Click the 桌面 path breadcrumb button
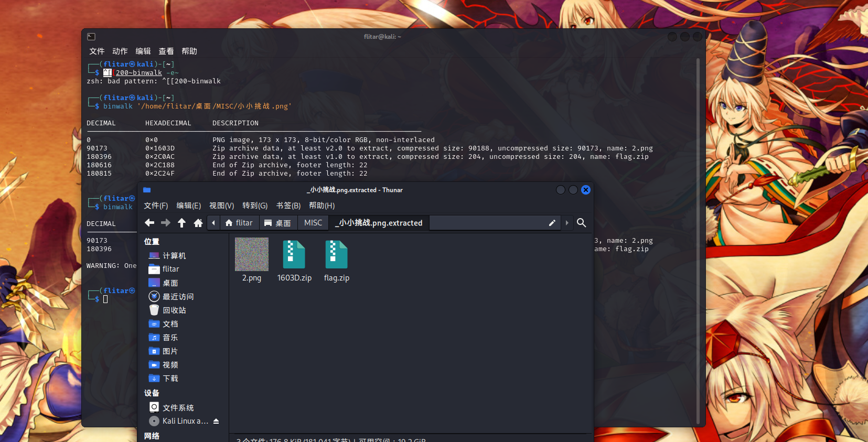 tap(277, 223)
